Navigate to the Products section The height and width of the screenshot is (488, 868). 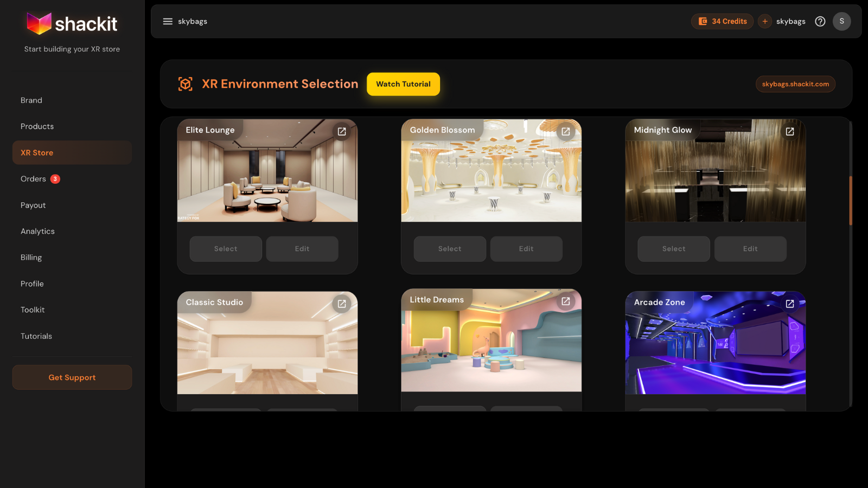pyautogui.click(x=37, y=126)
